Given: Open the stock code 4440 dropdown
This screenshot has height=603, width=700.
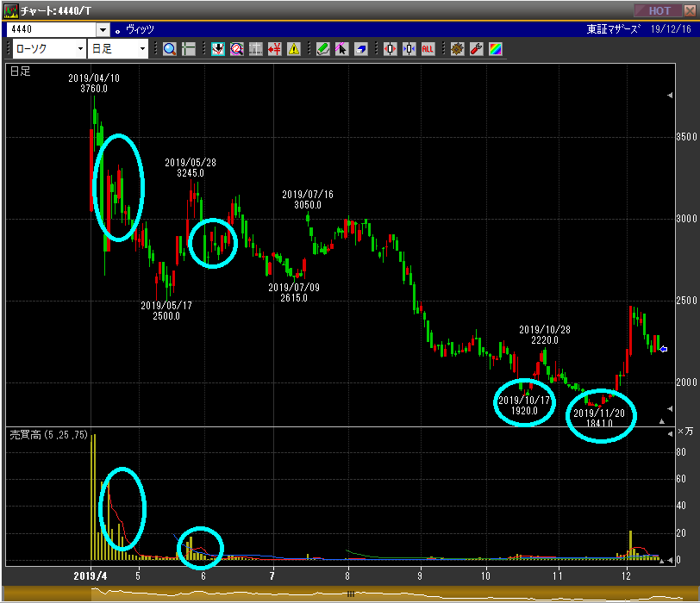Looking at the screenshot, I should [x=103, y=29].
